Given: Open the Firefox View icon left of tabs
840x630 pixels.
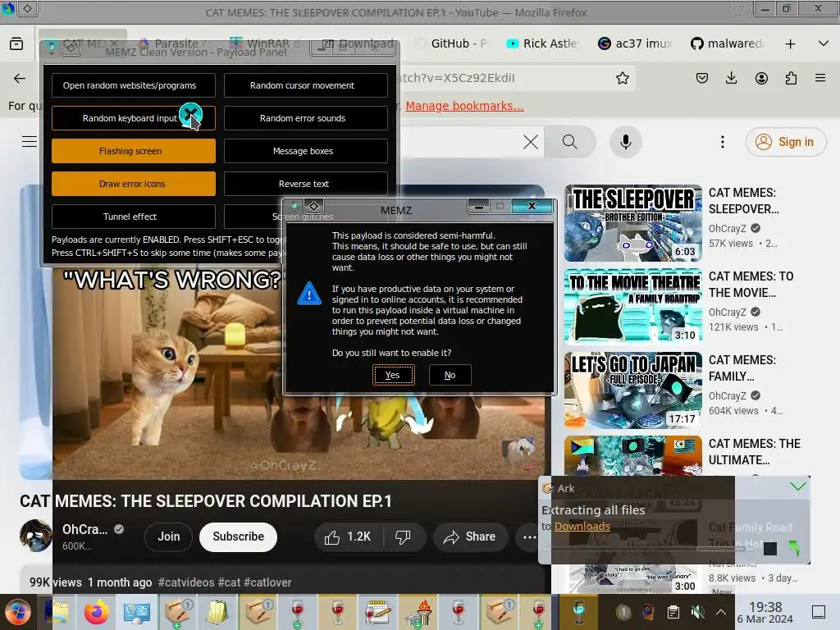Looking at the screenshot, I should (x=16, y=44).
